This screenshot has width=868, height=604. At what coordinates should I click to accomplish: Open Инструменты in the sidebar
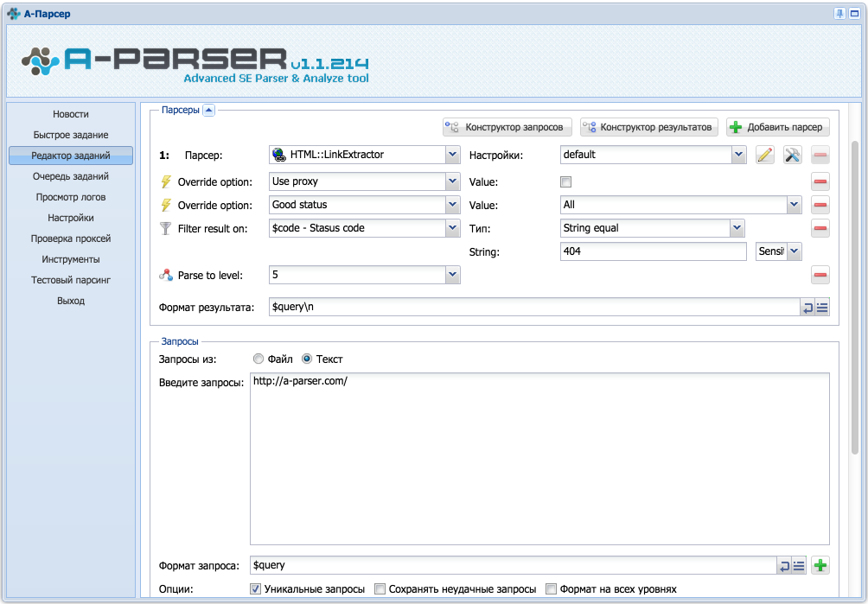[x=71, y=259]
